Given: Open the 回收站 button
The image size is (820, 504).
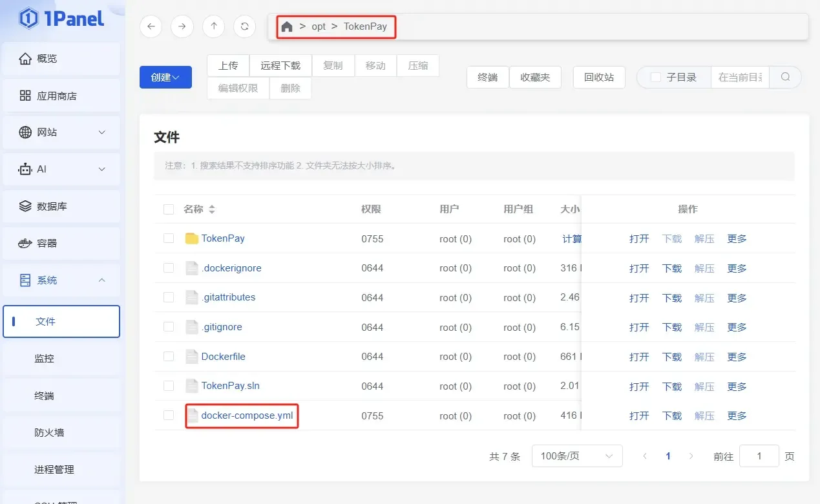Looking at the screenshot, I should [x=599, y=77].
